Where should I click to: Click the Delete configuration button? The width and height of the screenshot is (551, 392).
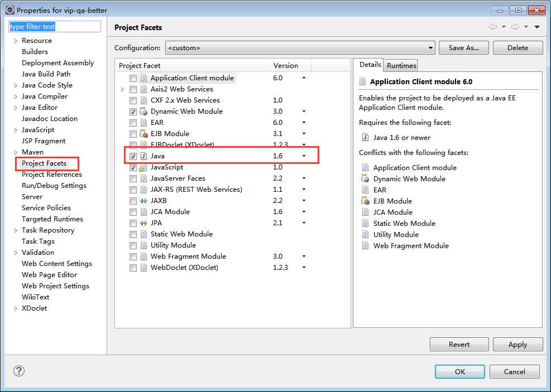click(518, 48)
